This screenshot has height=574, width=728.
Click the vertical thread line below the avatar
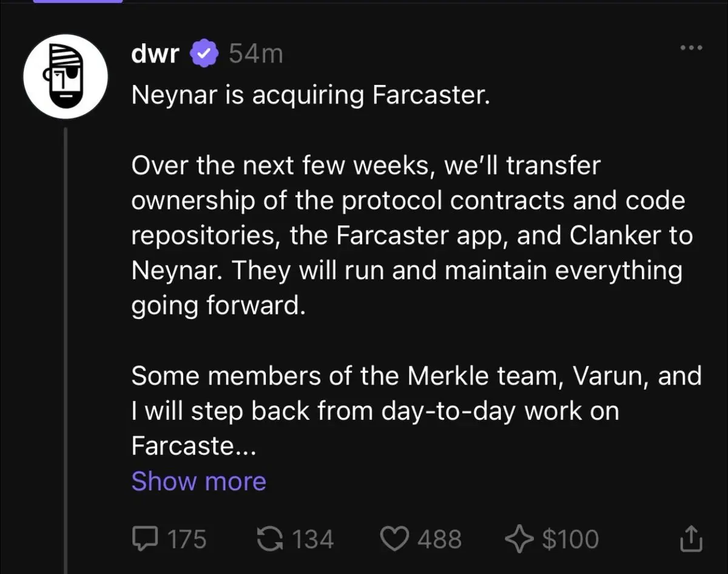(65, 352)
